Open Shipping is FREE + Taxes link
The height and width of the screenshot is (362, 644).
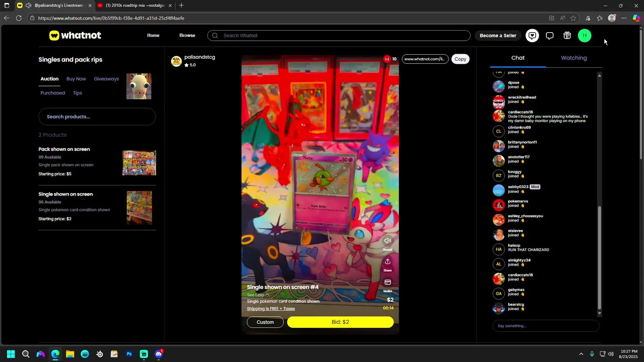coord(271,309)
